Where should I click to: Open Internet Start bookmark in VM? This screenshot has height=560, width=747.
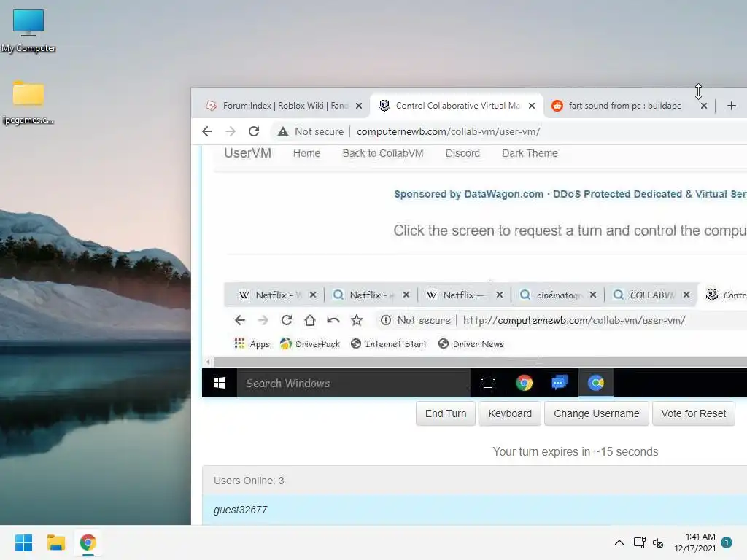click(x=389, y=344)
